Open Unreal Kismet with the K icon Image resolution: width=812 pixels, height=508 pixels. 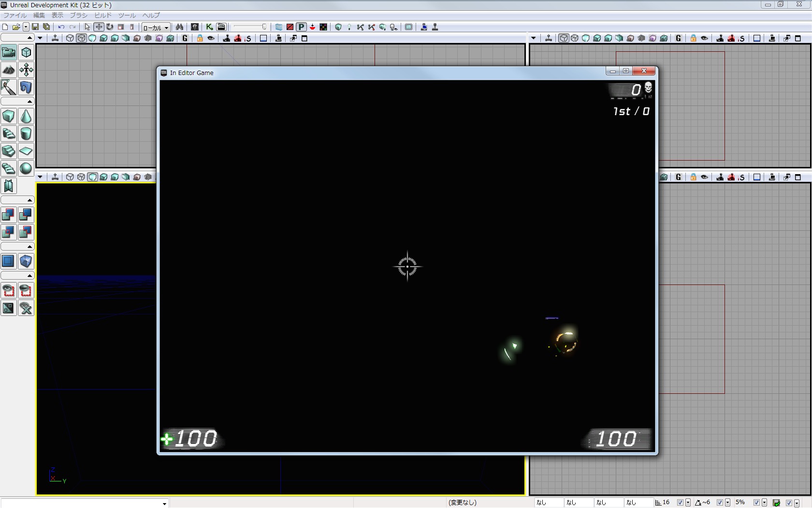coord(209,27)
